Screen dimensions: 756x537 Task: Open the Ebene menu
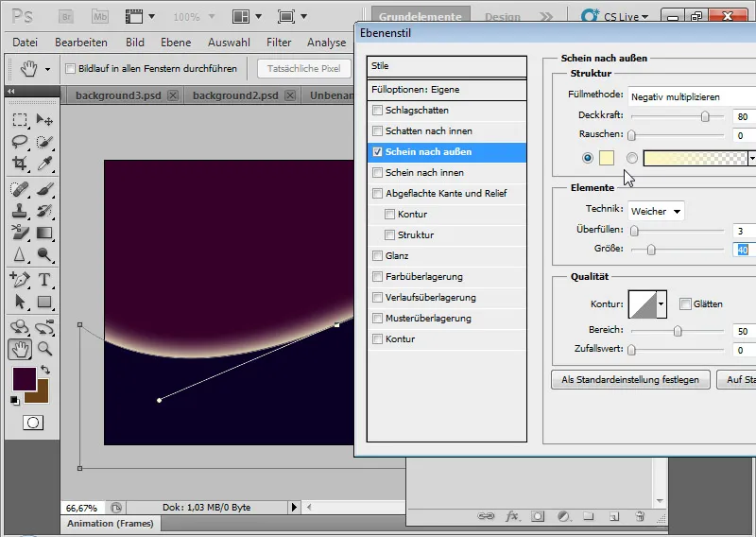176,43
